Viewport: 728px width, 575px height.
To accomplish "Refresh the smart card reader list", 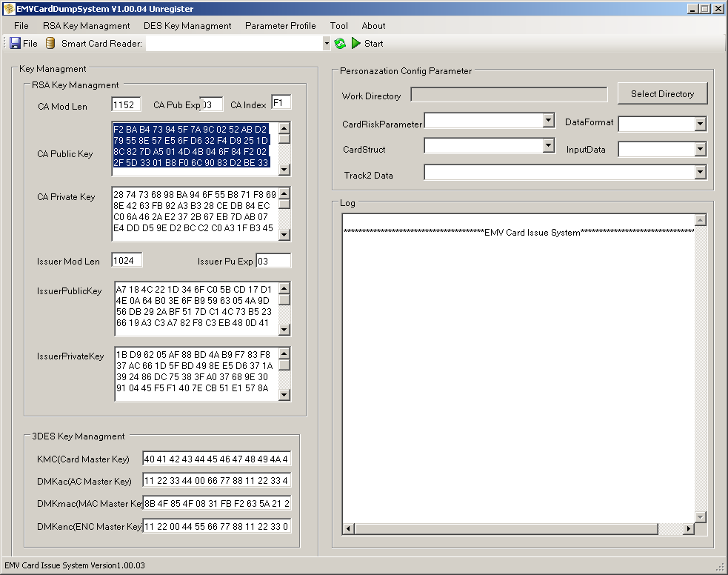I will click(x=340, y=44).
